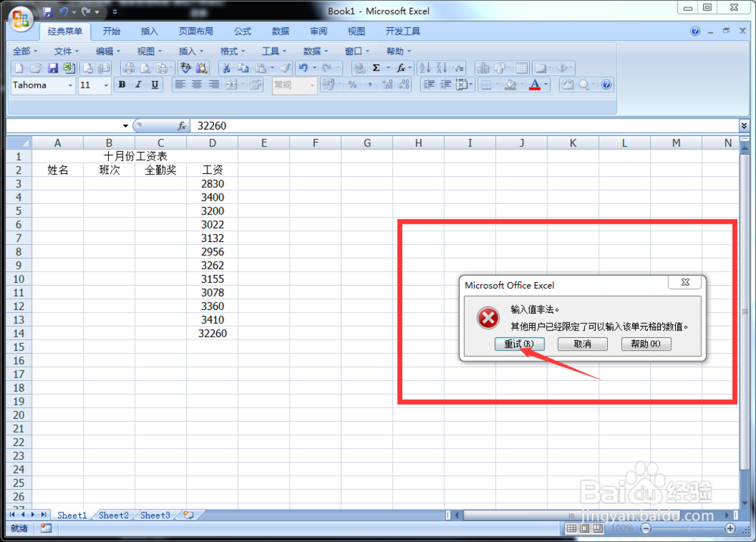
Task: Open the Font Color dropdown arrow
Action: click(546, 85)
